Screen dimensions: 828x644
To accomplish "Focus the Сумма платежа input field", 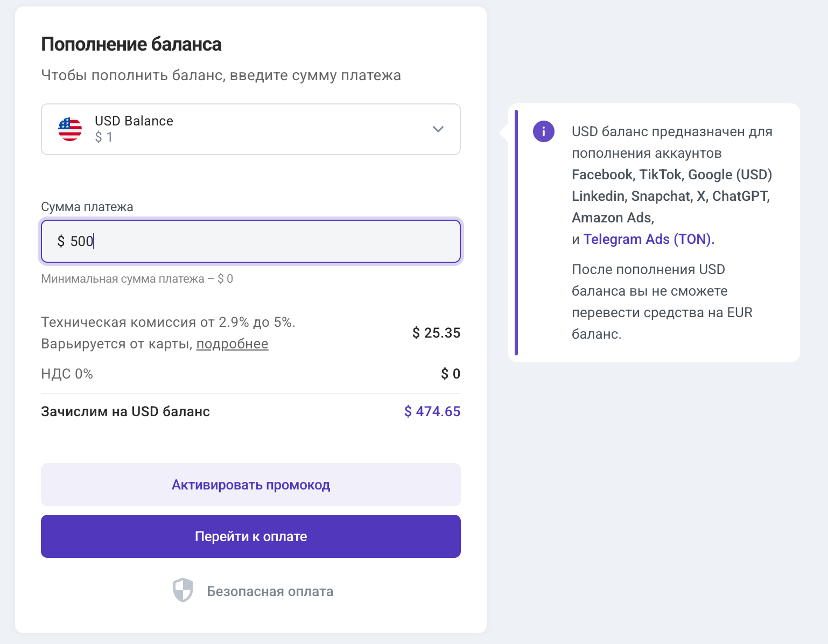I will (251, 241).
